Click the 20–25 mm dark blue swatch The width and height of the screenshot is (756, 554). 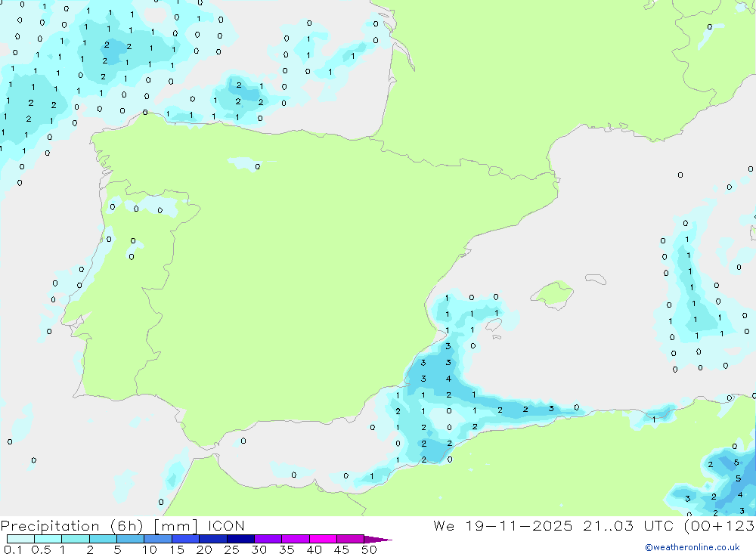pos(213,539)
